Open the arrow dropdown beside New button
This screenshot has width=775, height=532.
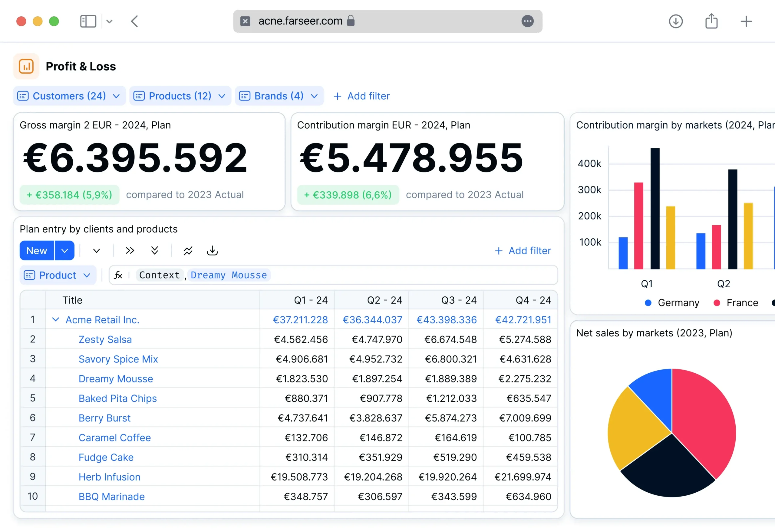click(x=65, y=250)
